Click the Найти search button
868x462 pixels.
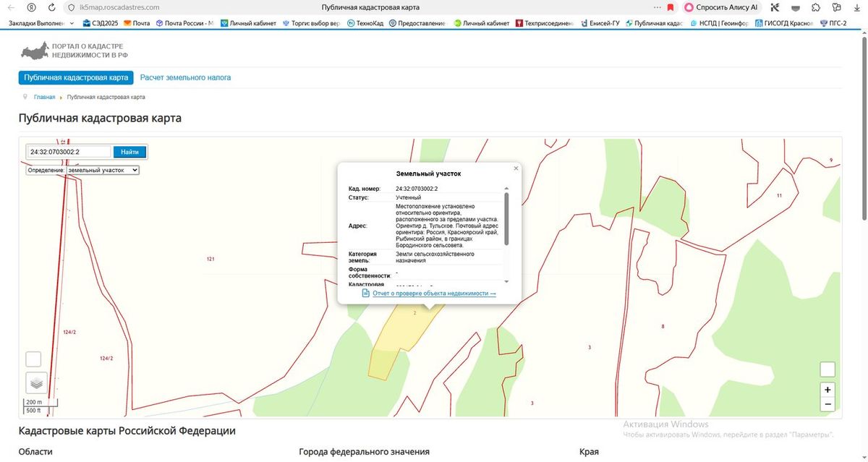pyautogui.click(x=130, y=152)
